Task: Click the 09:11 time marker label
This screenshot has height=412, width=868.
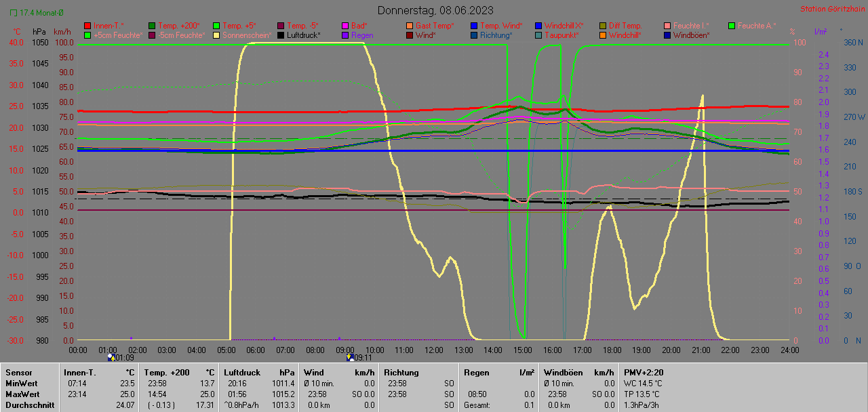Action: (x=363, y=357)
